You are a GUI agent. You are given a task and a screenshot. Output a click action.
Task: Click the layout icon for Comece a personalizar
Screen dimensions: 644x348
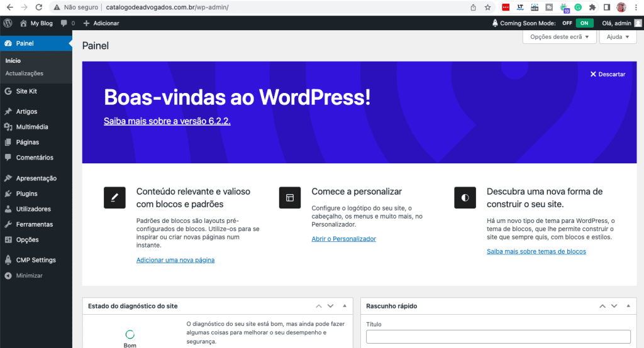290,197
